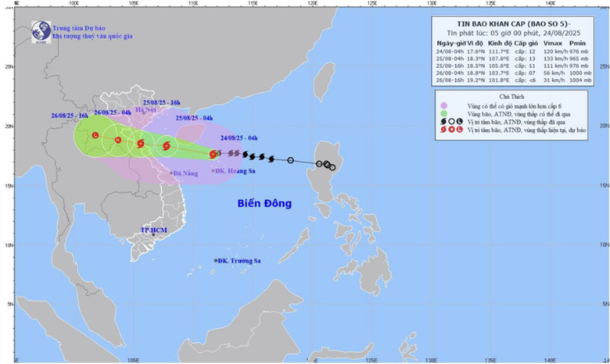The image size is (610, 364).
Task: Click the red L low-pressure marker at 26/08/25 - 16h
Action: pyautogui.click(x=95, y=135)
